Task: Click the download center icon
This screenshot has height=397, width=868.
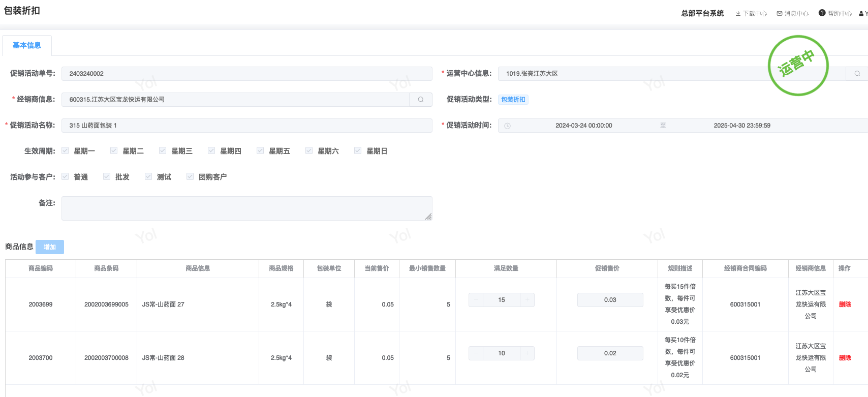Action: pos(738,14)
